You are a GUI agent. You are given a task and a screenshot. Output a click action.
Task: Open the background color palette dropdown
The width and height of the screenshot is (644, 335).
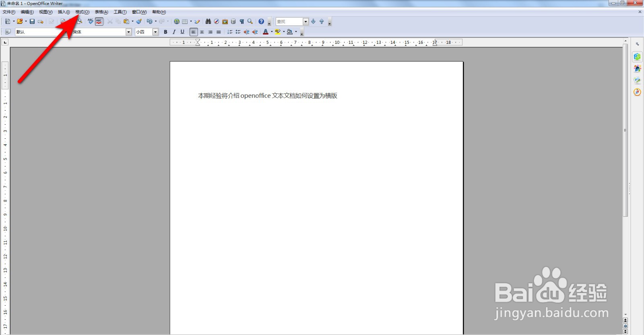click(x=296, y=32)
